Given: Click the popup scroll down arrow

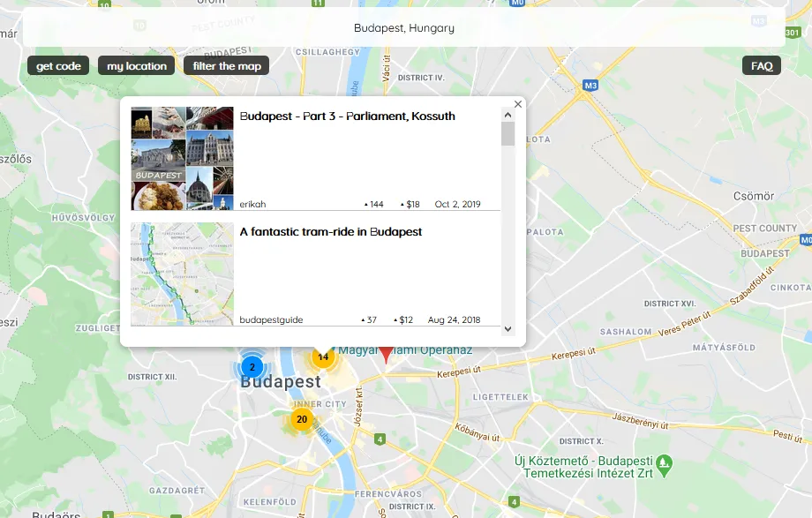Looking at the screenshot, I should pyautogui.click(x=508, y=329).
